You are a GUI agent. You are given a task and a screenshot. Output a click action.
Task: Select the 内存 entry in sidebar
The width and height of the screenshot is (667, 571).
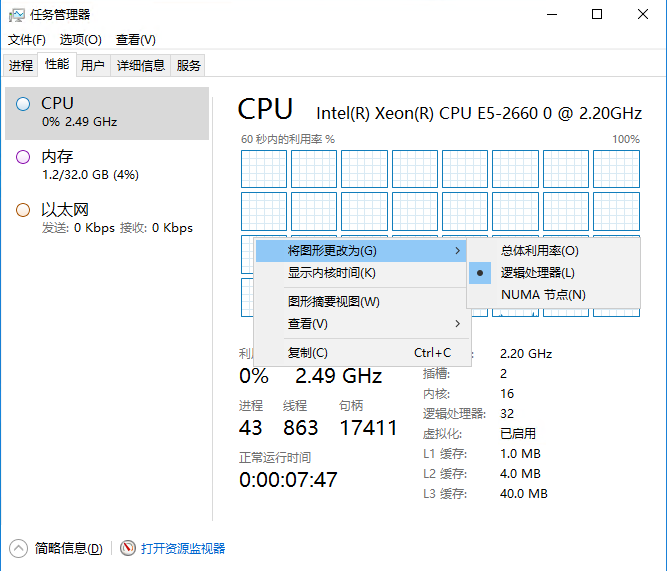pyautogui.click(x=107, y=166)
